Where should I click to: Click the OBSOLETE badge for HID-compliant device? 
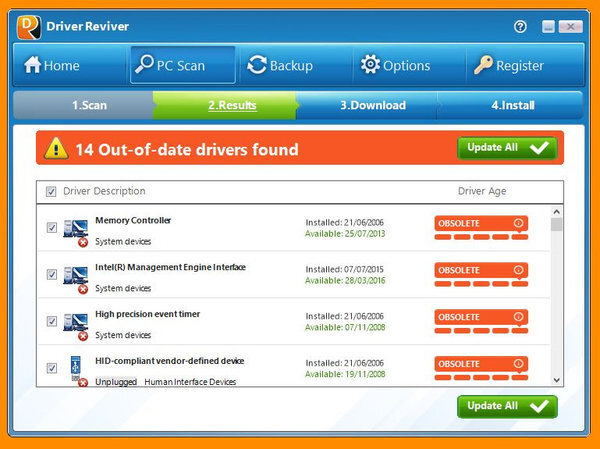(481, 364)
